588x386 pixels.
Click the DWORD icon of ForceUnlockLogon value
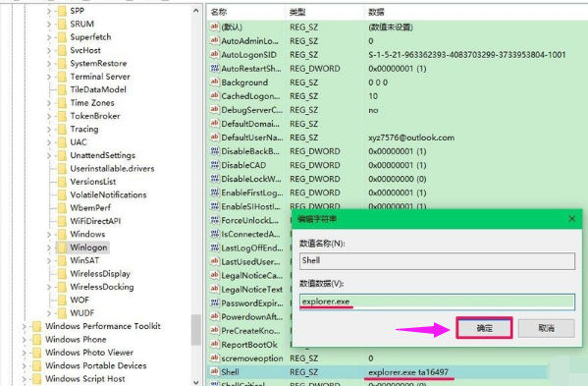[215, 220]
